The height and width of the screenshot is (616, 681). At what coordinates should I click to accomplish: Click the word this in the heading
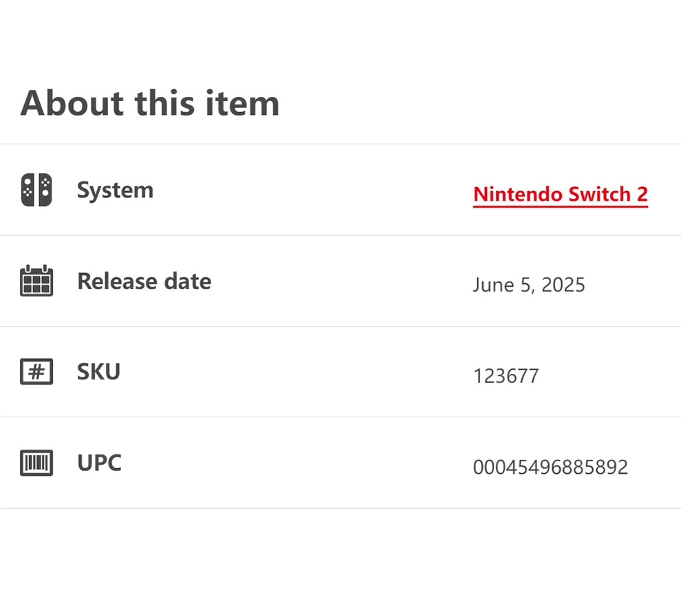click(x=164, y=103)
